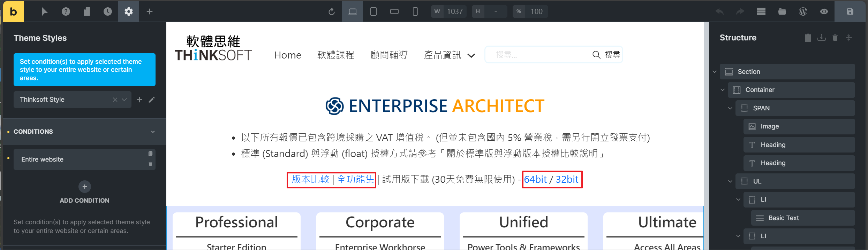The height and width of the screenshot is (250, 868).
Task: Select the Image element in Structure
Action: click(x=799, y=126)
